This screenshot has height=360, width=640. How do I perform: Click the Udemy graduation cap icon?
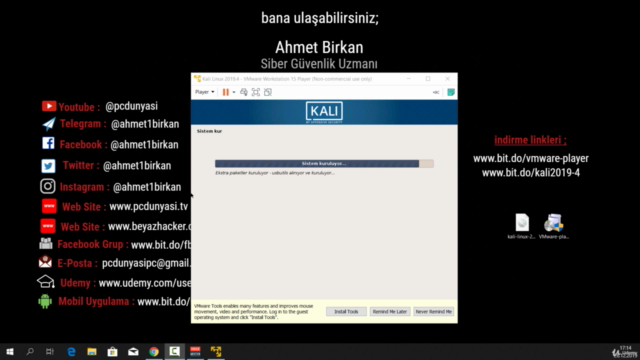click(x=46, y=282)
